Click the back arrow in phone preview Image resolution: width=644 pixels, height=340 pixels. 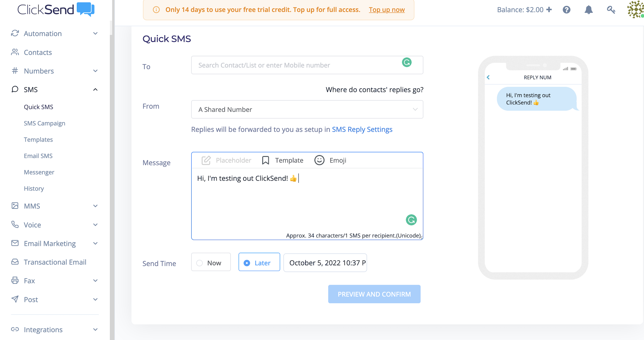[488, 77]
